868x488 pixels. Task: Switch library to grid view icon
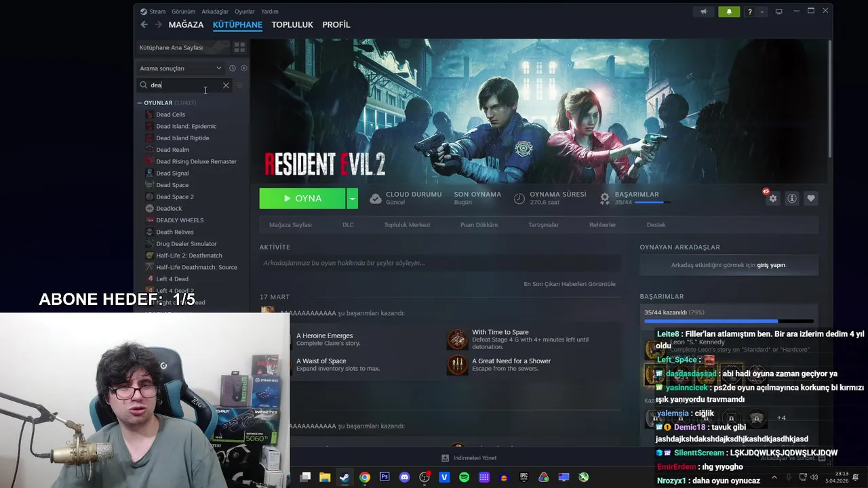click(239, 47)
